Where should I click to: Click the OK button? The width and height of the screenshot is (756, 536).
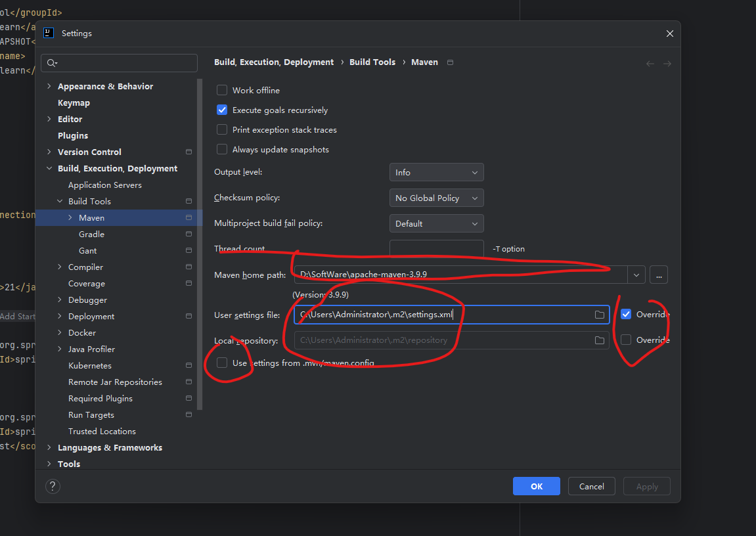pyautogui.click(x=536, y=486)
